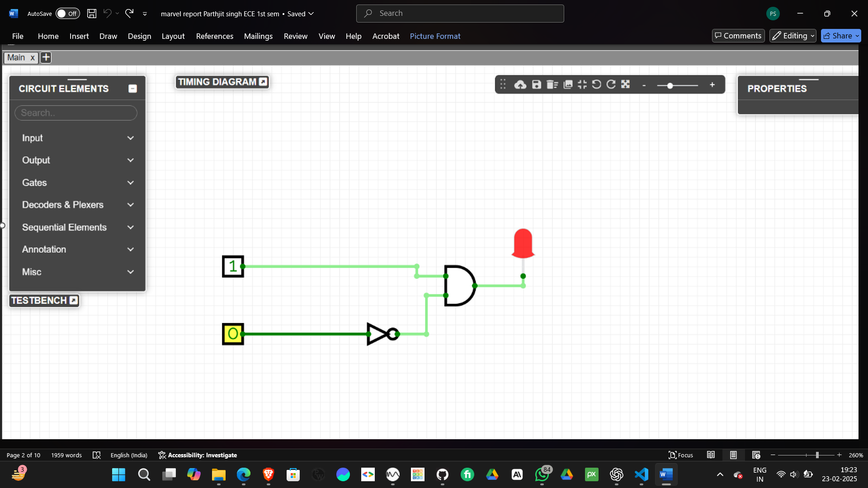Open the References ribbon tab
The width and height of the screenshot is (868, 488).
pyautogui.click(x=214, y=36)
